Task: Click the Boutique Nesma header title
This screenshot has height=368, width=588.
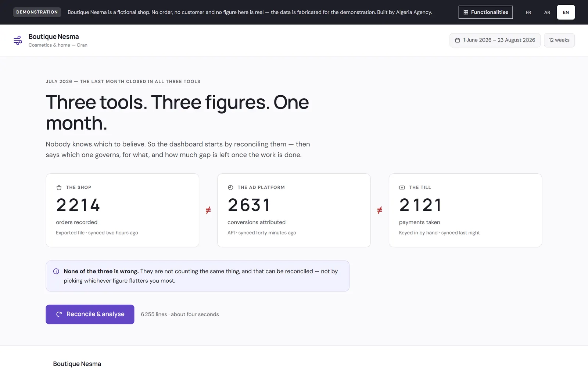Action: coord(54,36)
